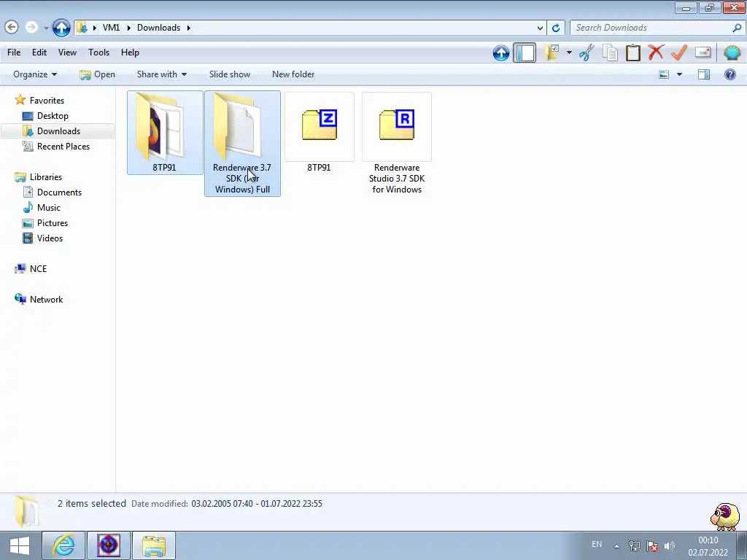Open the Help menu
747x560 pixels.
click(130, 52)
